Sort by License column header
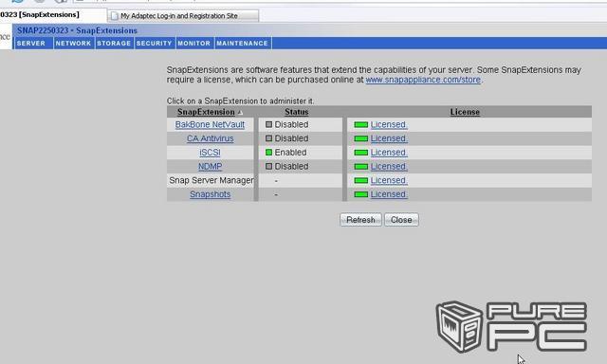The width and height of the screenshot is (607, 364). pos(465,112)
